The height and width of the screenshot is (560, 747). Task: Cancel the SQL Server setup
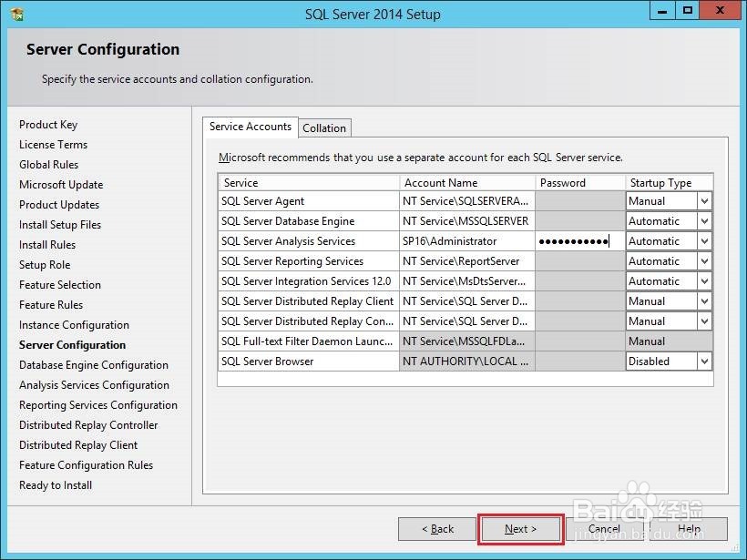(604, 529)
